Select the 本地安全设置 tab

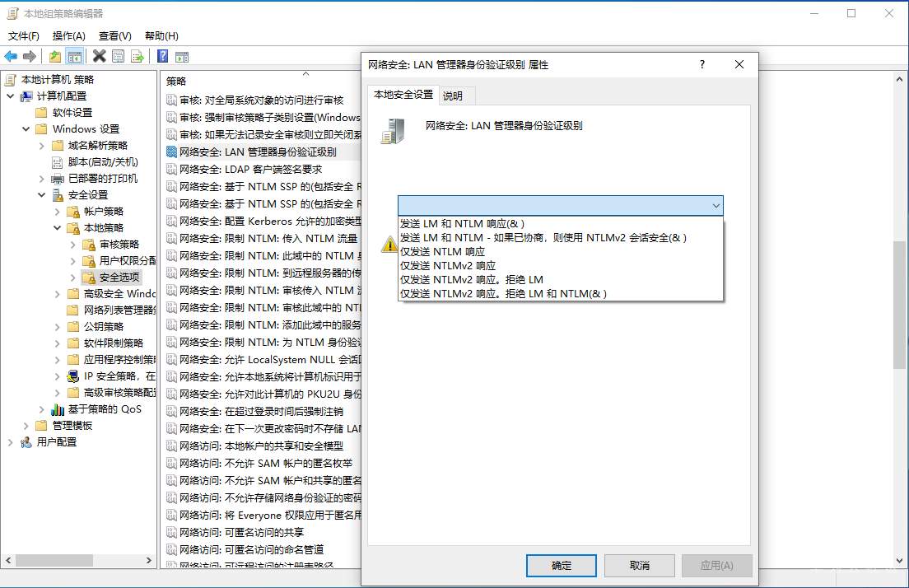[403, 95]
